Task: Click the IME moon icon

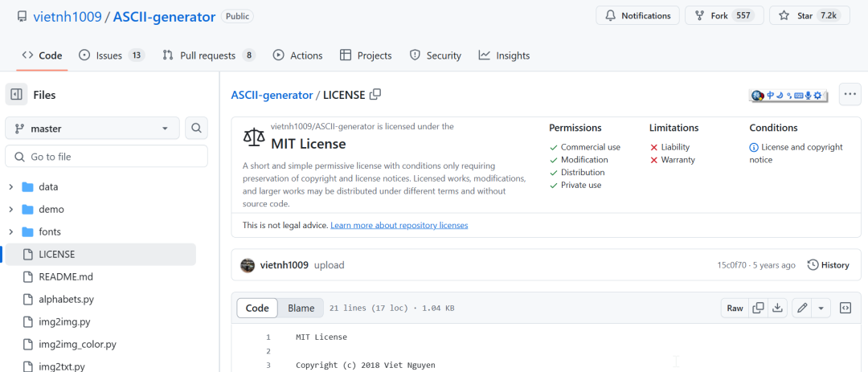Action: [x=780, y=96]
